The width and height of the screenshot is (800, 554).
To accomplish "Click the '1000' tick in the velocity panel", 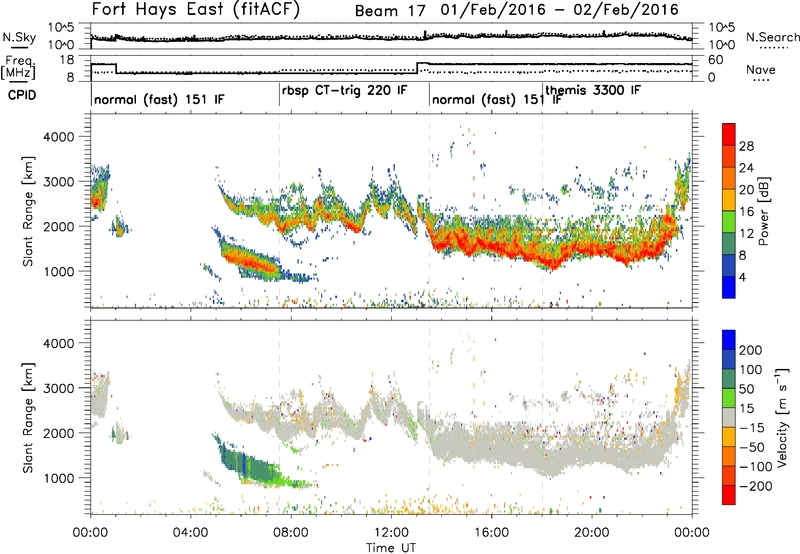I will pyautogui.click(x=59, y=478).
